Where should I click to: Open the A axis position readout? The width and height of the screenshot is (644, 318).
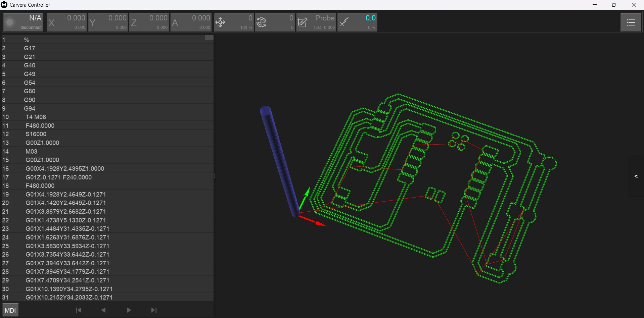(x=191, y=22)
